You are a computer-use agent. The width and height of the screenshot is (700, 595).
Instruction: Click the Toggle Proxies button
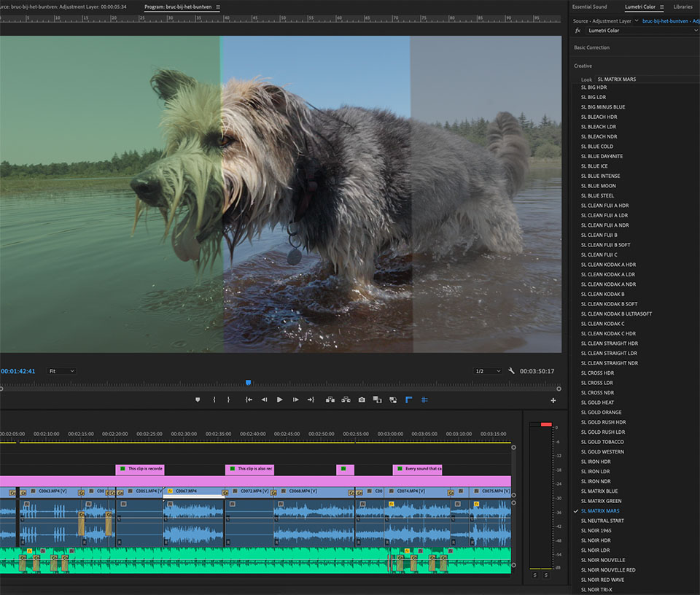click(x=393, y=400)
